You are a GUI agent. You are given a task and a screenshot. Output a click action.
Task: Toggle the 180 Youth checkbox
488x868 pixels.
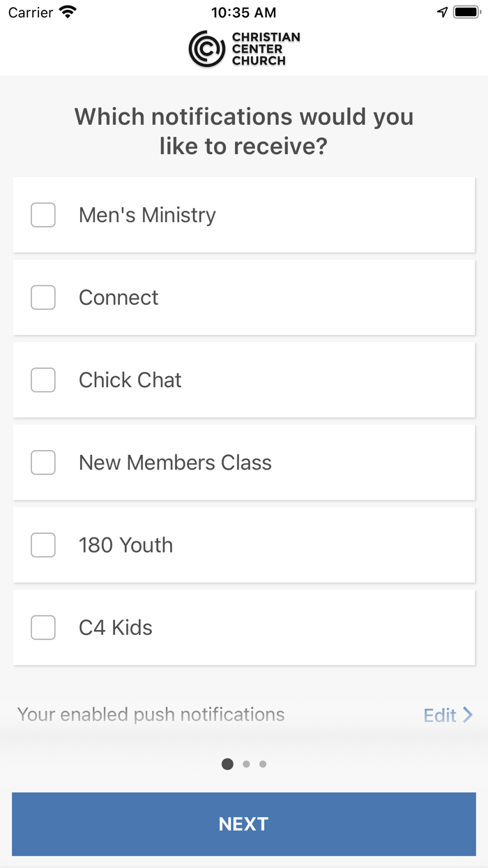coord(43,545)
